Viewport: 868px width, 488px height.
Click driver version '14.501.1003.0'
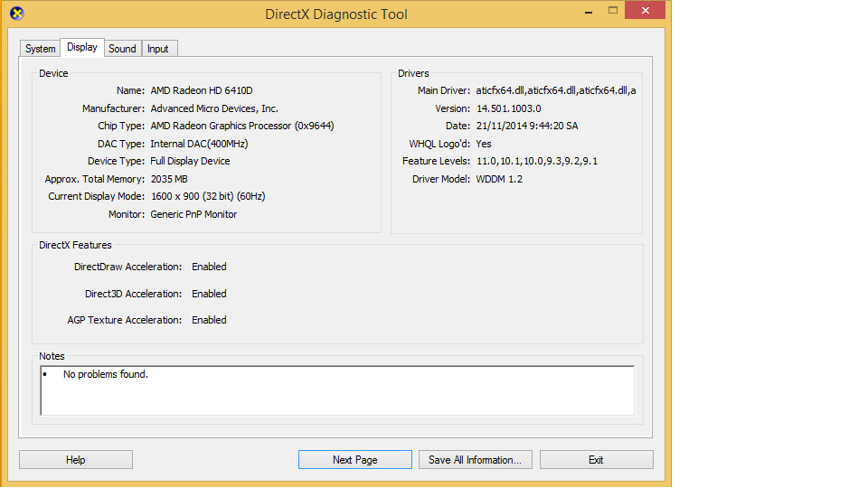[x=509, y=108]
